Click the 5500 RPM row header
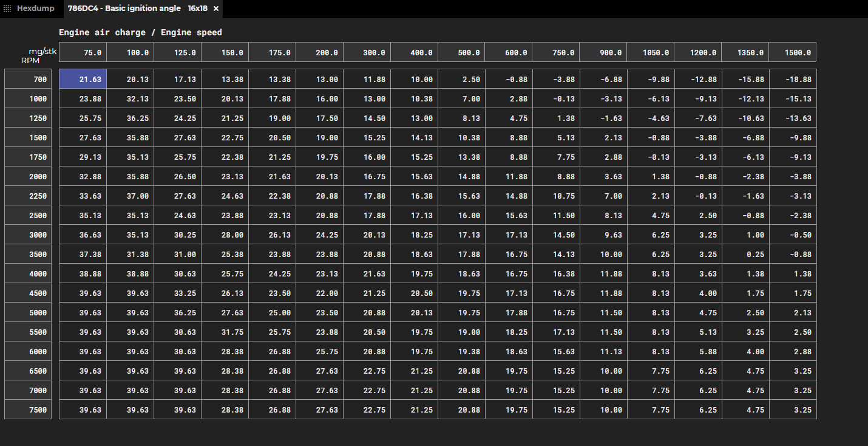This screenshot has width=868, height=446. [x=28, y=332]
